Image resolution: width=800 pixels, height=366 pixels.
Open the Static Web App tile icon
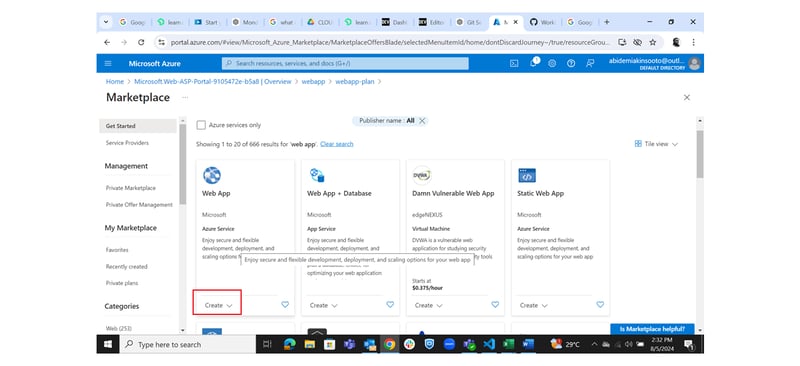[x=527, y=175]
